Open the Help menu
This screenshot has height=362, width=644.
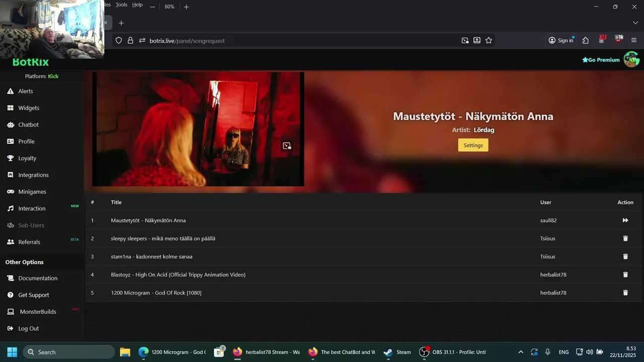(137, 5)
